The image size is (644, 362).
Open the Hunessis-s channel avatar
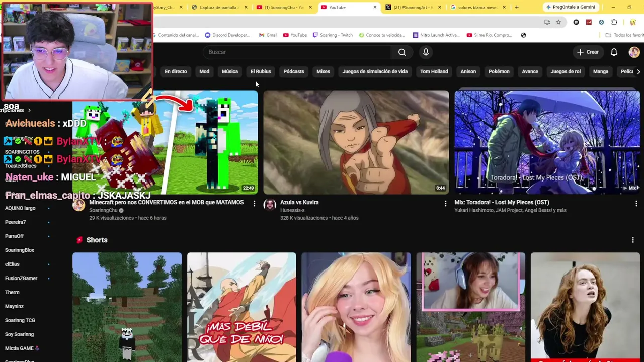point(270,205)
